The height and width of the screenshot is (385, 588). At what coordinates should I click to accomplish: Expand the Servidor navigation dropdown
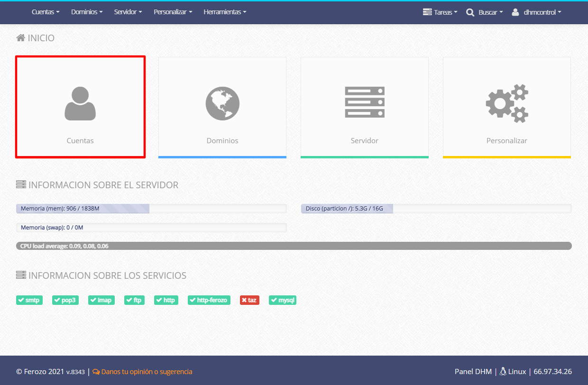(x=128, y=12)
